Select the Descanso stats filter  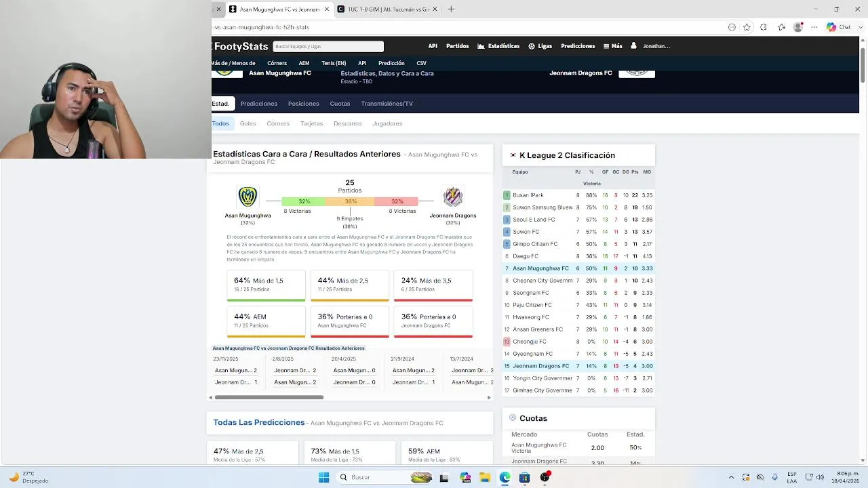[347, 123]
